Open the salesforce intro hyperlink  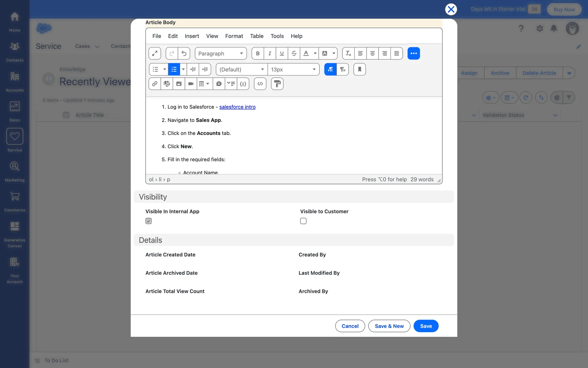click(237, 107)
